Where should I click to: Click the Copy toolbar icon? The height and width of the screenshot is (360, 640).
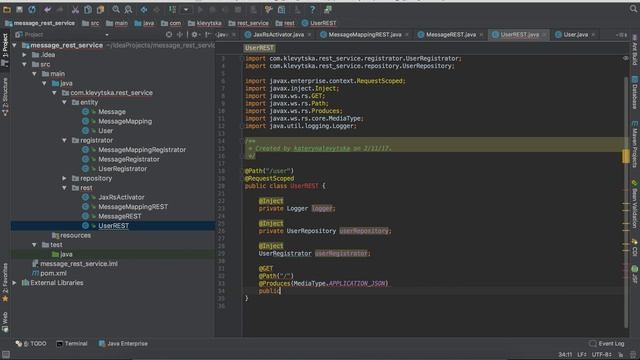point(88,9)
